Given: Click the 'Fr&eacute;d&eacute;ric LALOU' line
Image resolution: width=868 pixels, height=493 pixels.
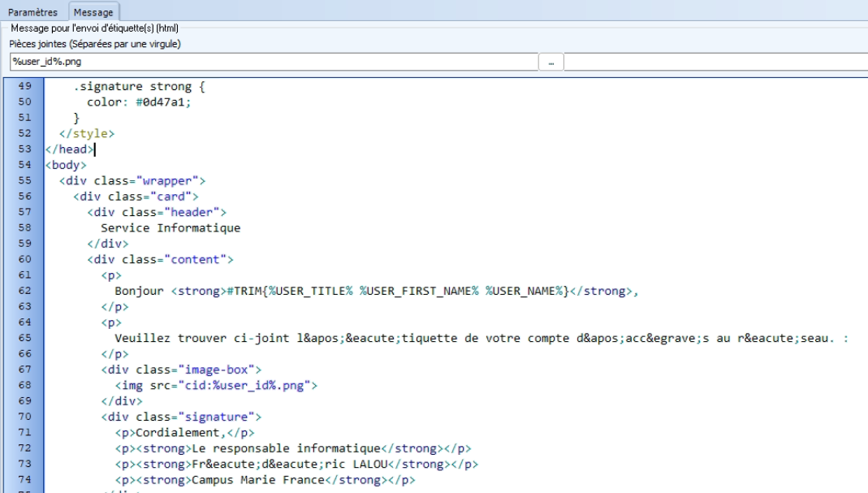Looking at the screenshot, I should point(296,465).
